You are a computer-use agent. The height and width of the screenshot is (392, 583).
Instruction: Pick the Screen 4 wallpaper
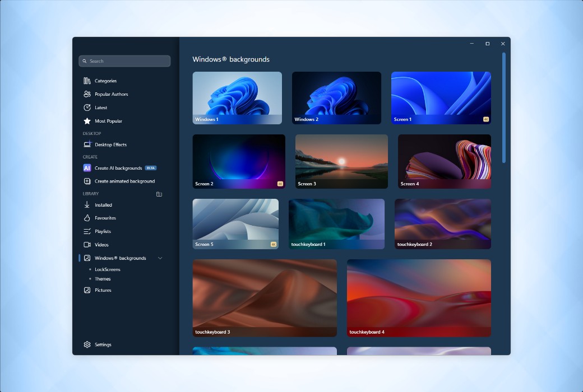(445, 161)
